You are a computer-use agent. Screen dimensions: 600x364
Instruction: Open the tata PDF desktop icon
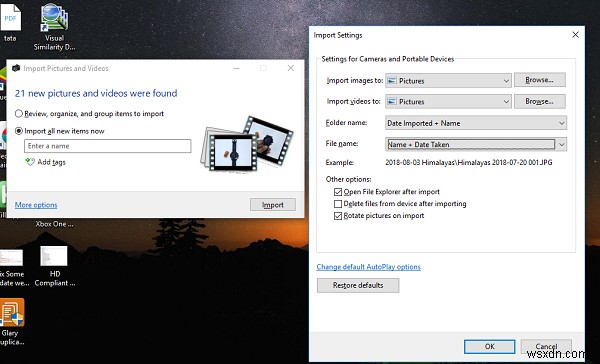tap(10, 22)
